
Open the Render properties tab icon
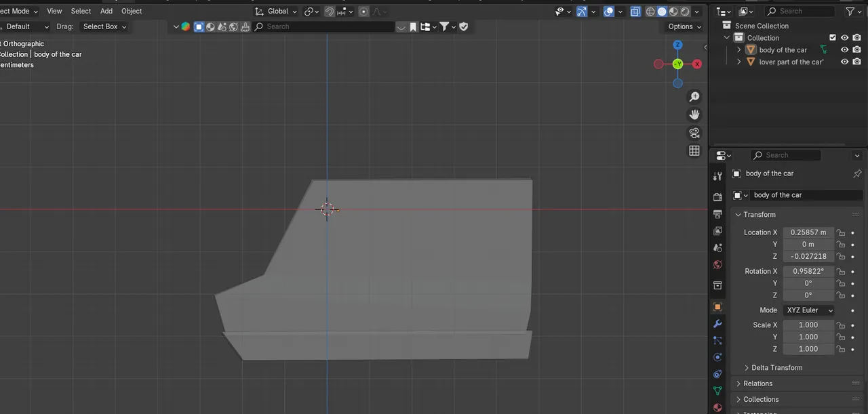pyautogui.click(x=717, y=197)
